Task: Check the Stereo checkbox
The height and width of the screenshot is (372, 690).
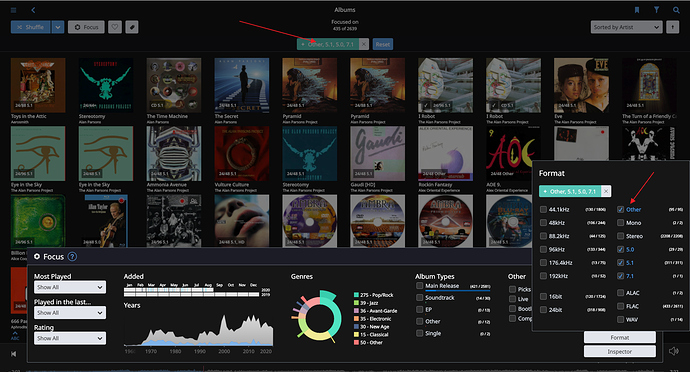Action: (620, 236)
